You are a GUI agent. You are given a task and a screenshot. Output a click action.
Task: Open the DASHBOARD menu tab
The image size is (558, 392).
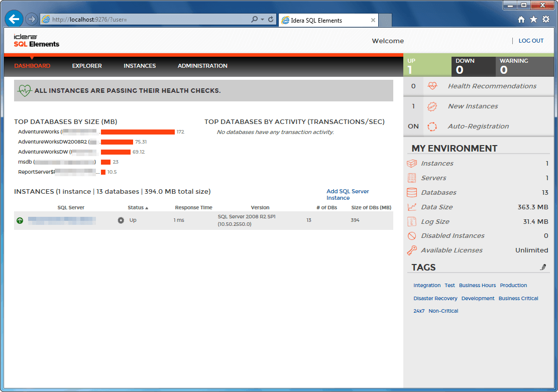(32, 66)
